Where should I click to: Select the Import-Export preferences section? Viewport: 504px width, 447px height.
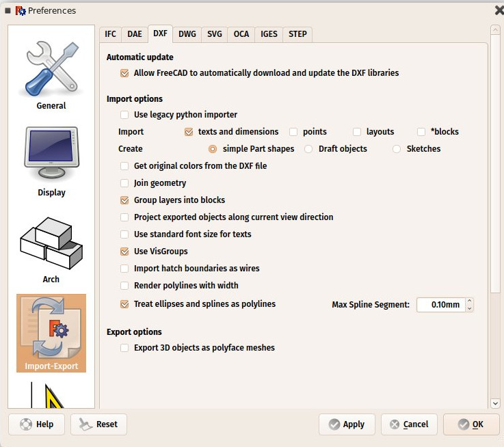pyautogui.click(x=51, y=334)
